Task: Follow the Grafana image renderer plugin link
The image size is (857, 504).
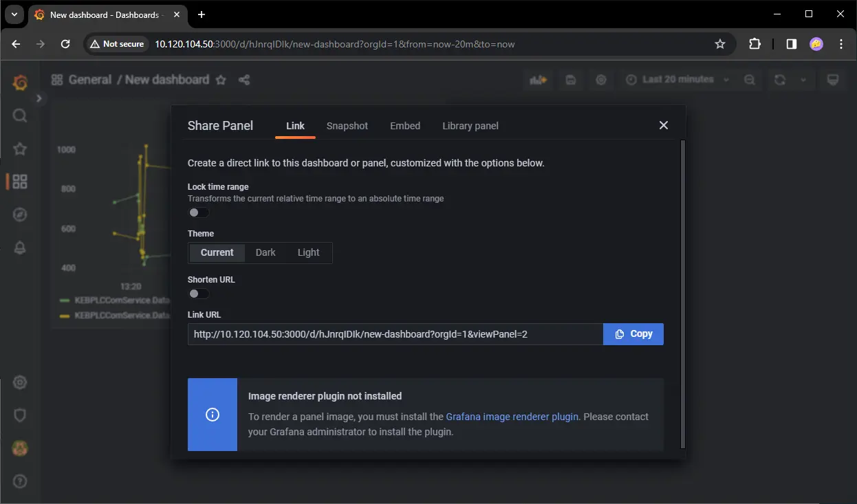Action: point(512,417)
